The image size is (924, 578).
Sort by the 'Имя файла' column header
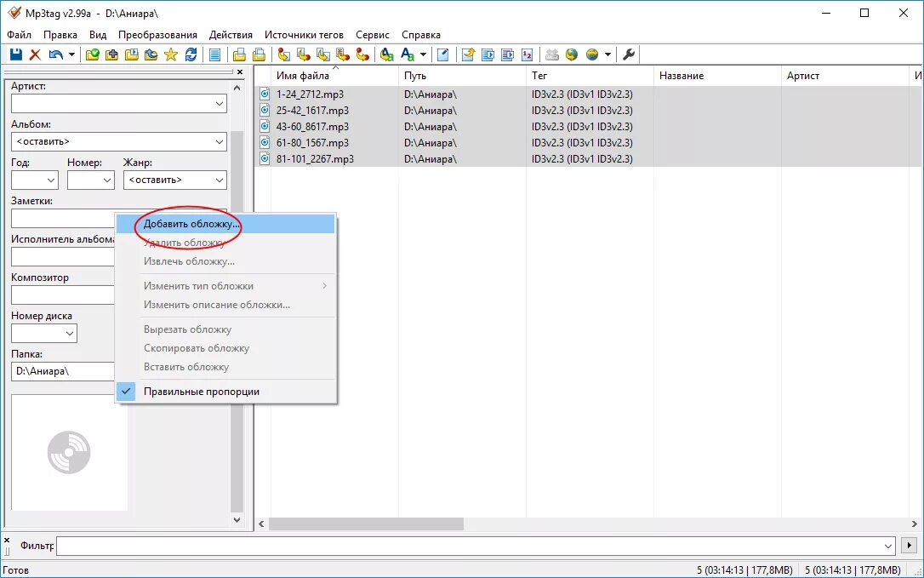[x=334, y=76]
